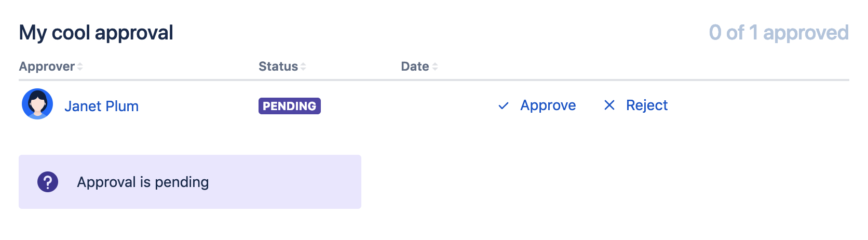Image resolution: width=868 pixels, height=240 pixels.
Task: Sort table by the Status column header
Action: click(278, 66)
